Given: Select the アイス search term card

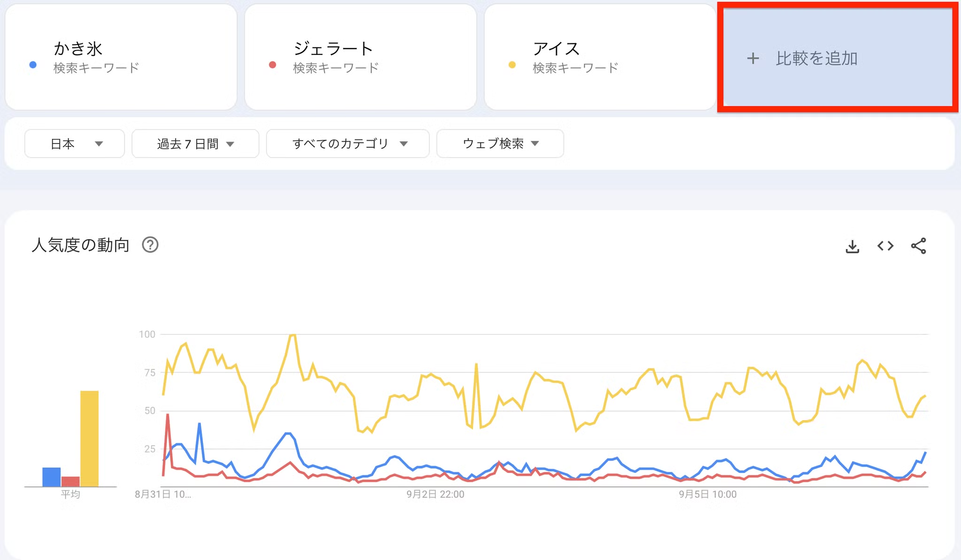Looking at the screenshot, I should click(x=600, y=57).
